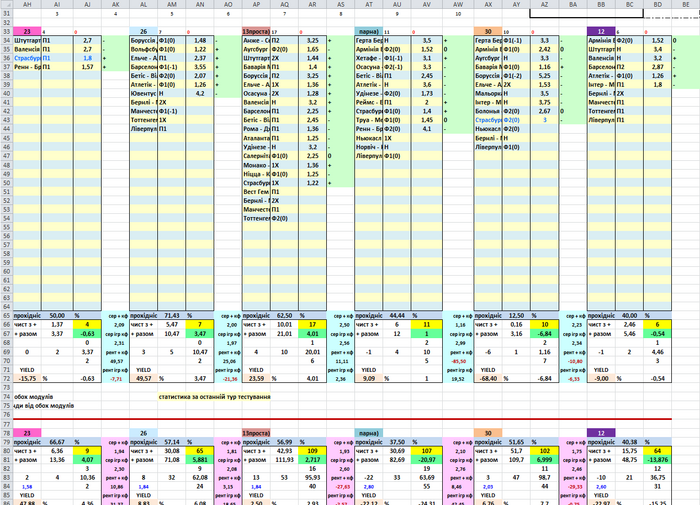Select row header 33
Image resolution: width=700 pixels, height=505 pixels.
6,32
